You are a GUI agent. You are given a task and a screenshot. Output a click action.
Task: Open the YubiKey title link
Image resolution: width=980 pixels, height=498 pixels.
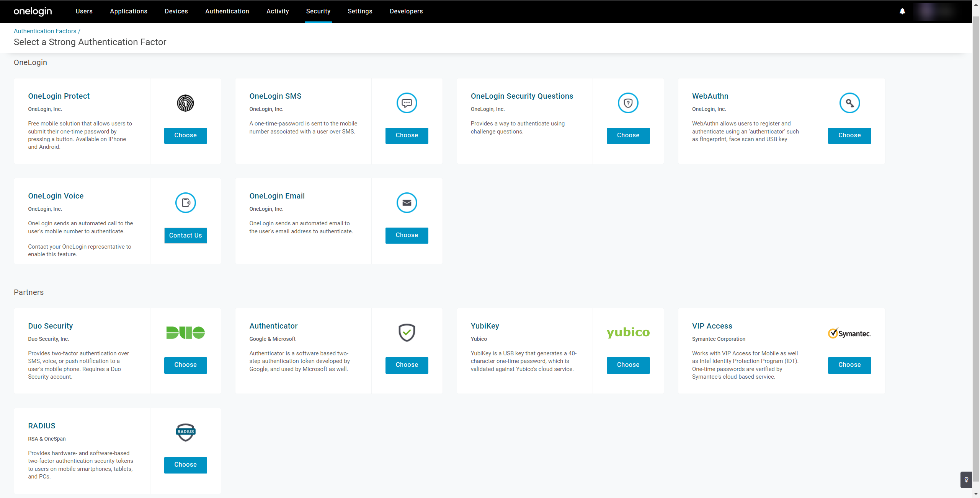tap(485, 326)
